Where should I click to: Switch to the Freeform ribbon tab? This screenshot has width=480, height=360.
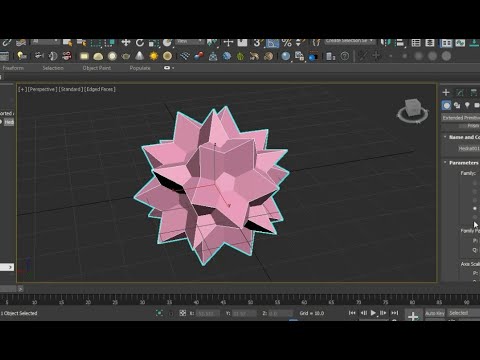tap(13, 68)
